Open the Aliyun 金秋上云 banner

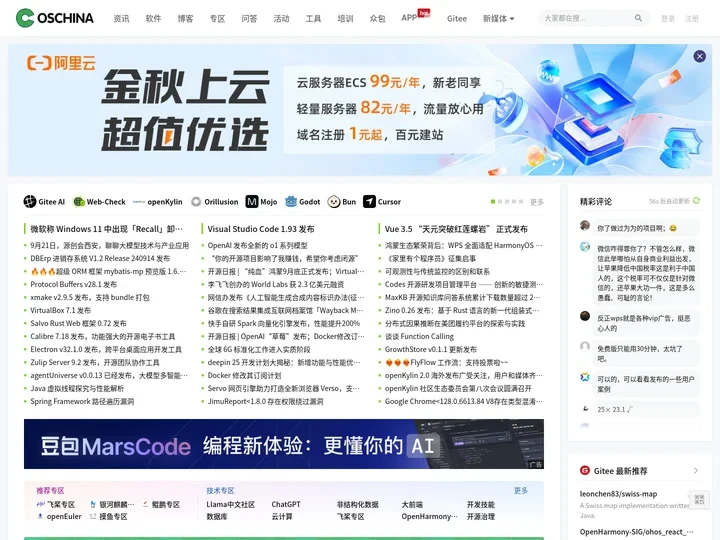pos(360,110)
